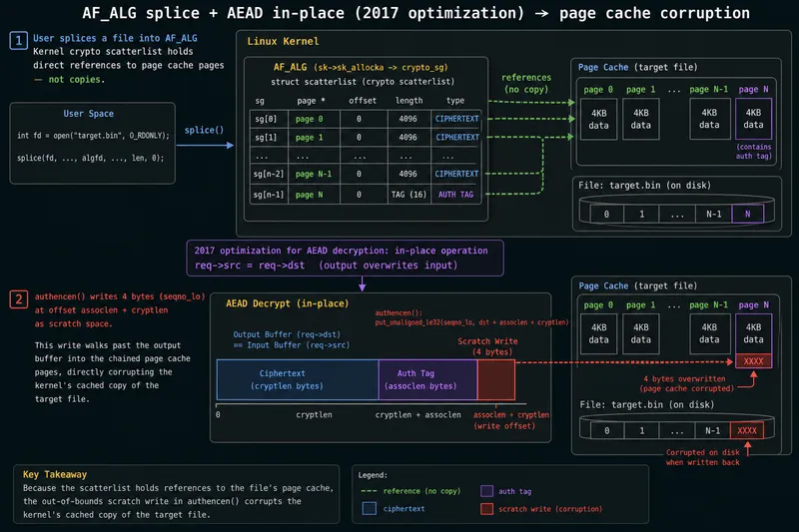Select the blue Ciphertext (cryptlen bytes) buffer block
Viewport: 799px width, 532px height.
pos(298,379)
